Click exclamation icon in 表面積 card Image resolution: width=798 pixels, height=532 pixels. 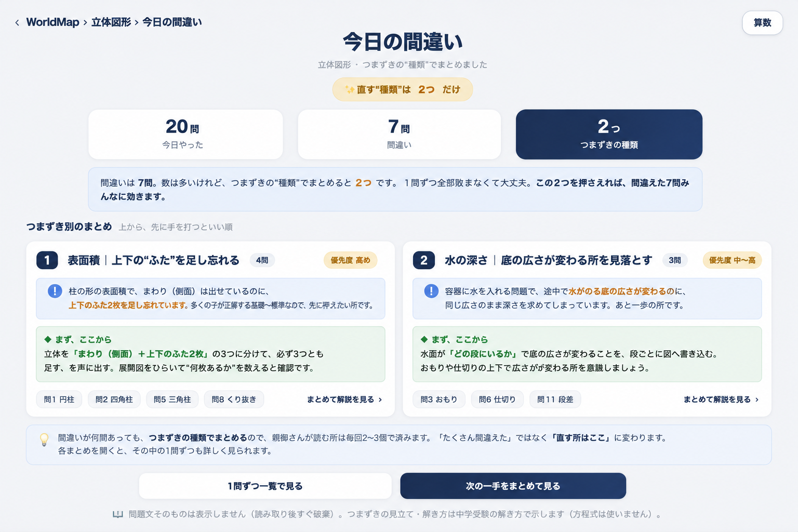click(x=55, y=291)
